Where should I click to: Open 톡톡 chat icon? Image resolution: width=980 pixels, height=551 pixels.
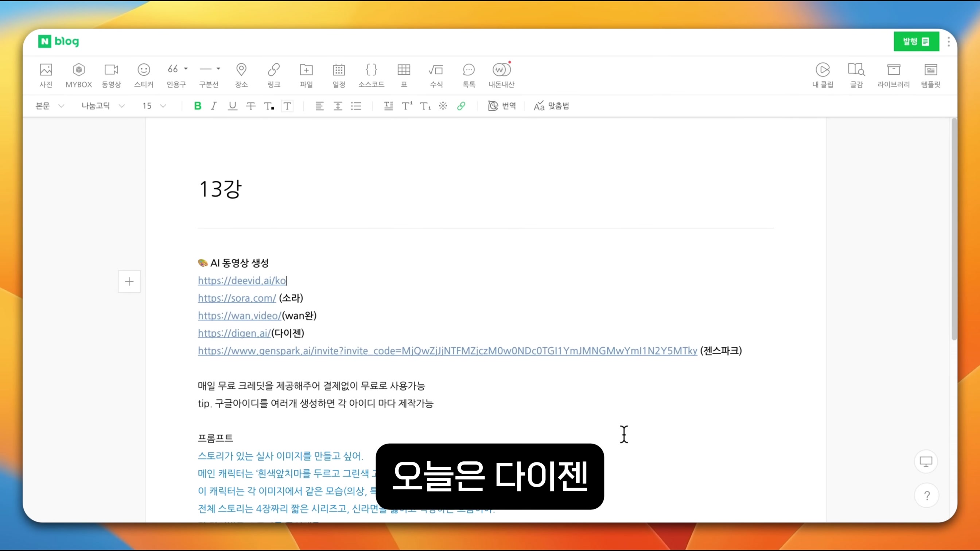click(469, 75)
